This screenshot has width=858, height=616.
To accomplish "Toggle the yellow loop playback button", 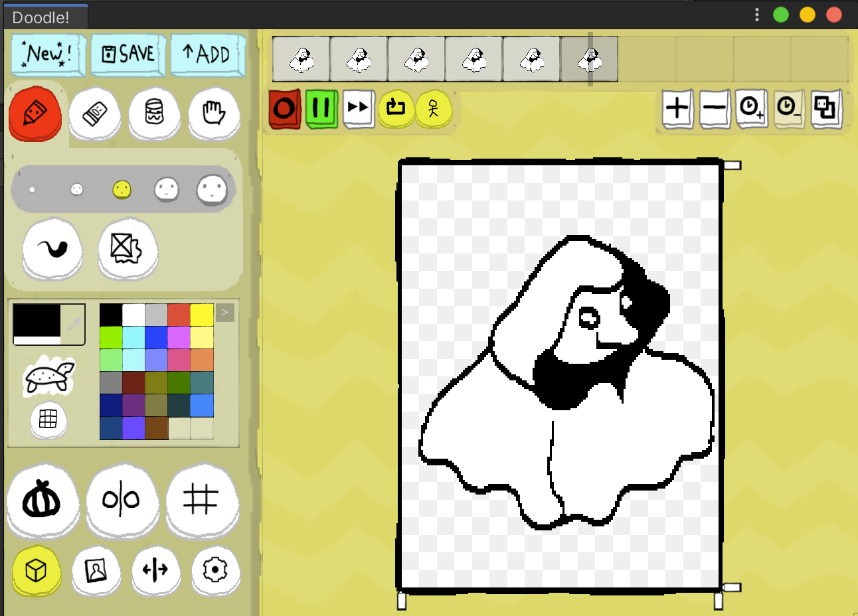I will (x=396, y=108).
